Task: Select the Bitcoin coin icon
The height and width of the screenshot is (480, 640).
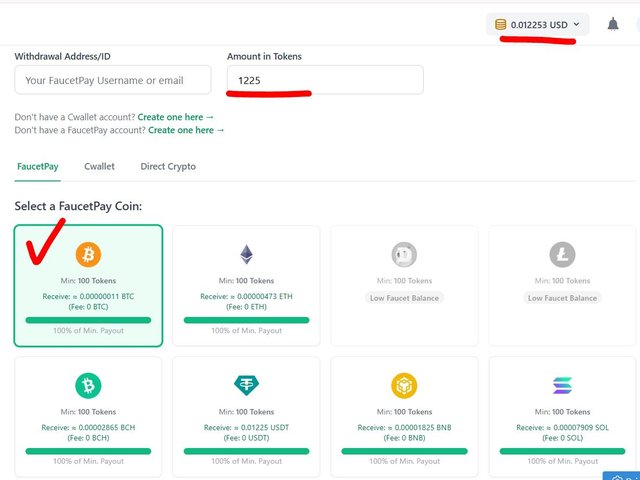Action: (88, 255)
